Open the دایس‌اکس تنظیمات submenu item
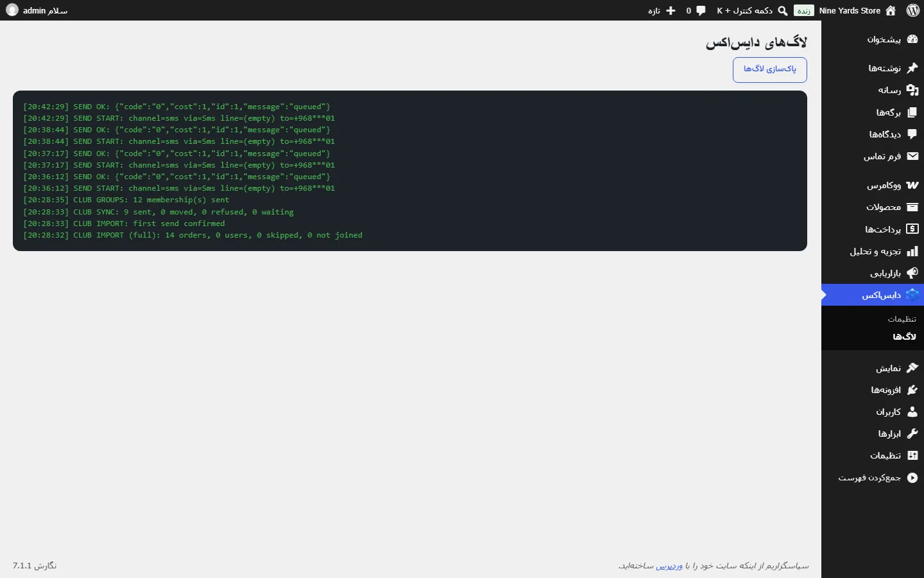Screen dimensions: 924x578 [x=902, y=319]
